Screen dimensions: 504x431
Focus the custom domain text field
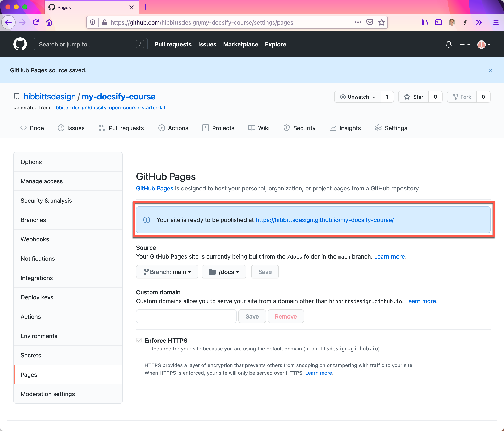(x=186, y=316)
